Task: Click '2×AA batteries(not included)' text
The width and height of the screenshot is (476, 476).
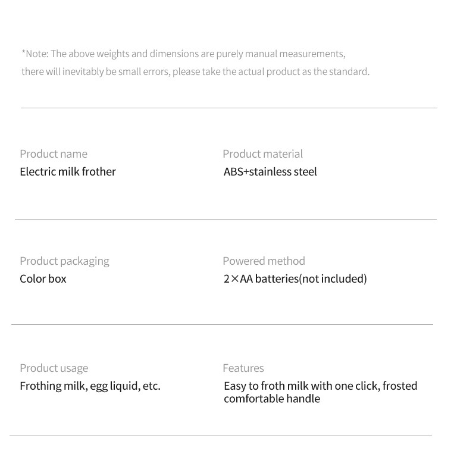Action: click(295, 279)
